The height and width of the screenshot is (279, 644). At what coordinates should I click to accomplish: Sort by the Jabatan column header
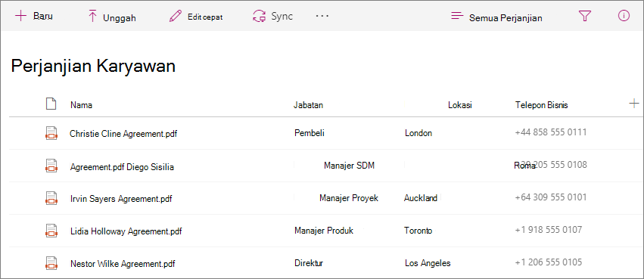tap(308, 105)
